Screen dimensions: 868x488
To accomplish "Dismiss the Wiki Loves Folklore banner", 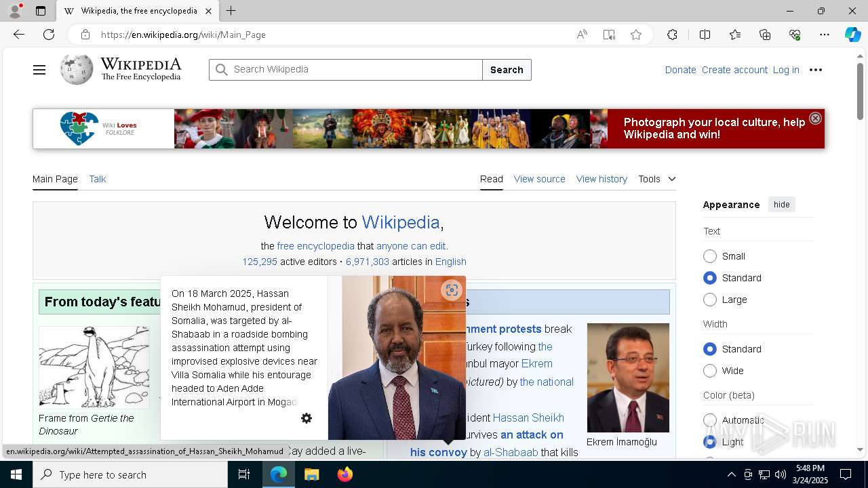I will click(815, 118).
